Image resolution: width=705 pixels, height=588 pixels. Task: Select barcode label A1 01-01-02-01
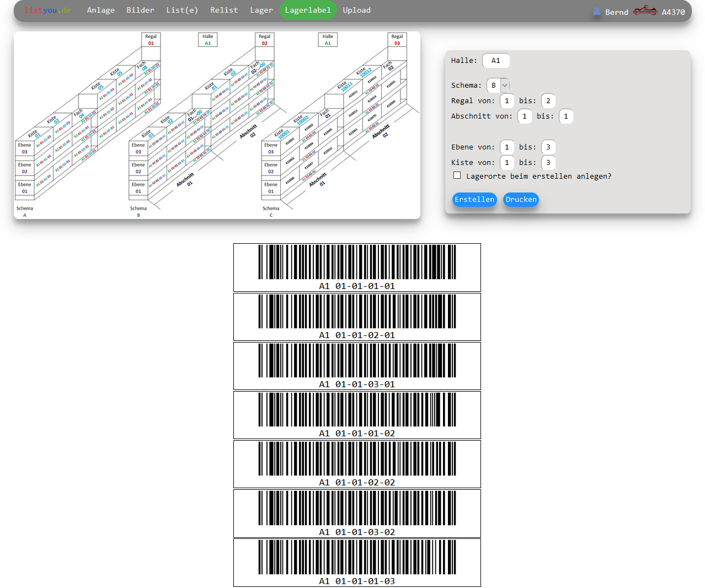click(x=357, y=317)
